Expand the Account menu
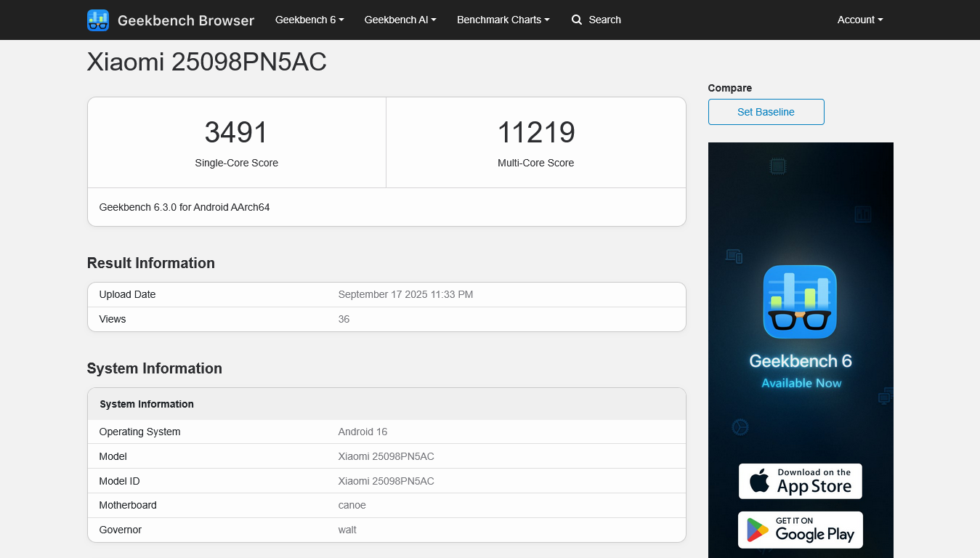The height and width of the screenshot is (558, 980). [x=859, y=20]
